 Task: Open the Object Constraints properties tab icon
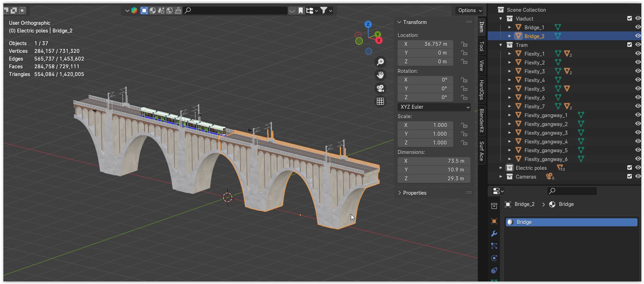click(494, 271)
